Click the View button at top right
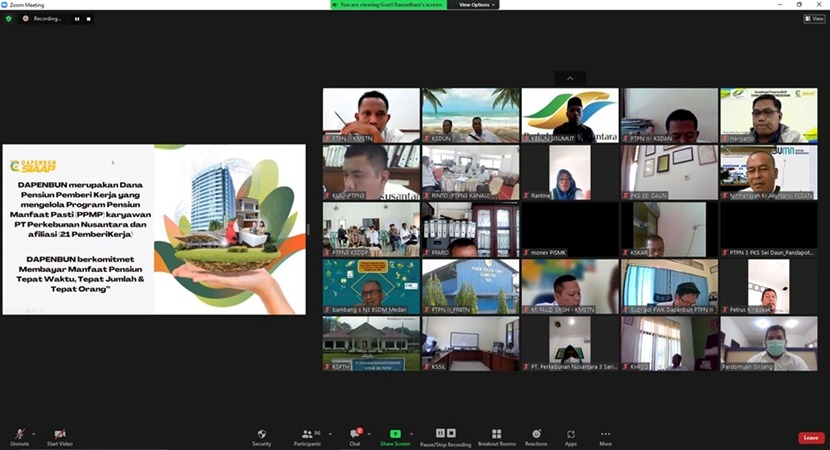The height and width of the screenshot is (450, 830). (814, 18)
